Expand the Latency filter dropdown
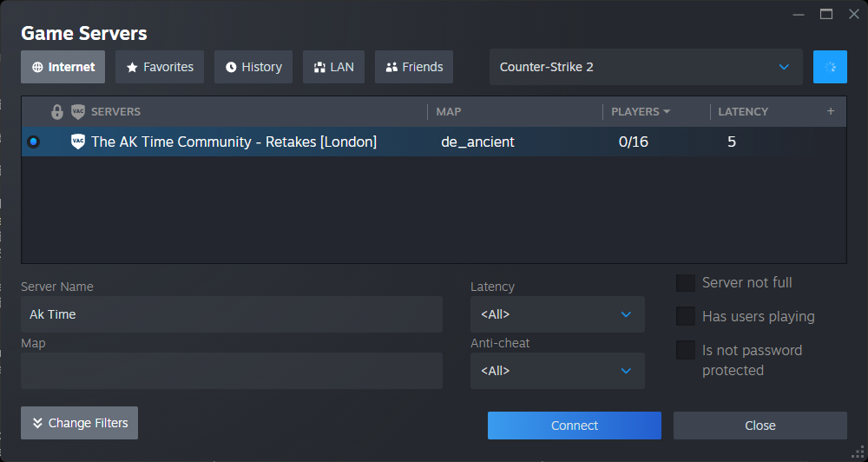Viewport: 868px width, 462px height. [x=557, y=314]
